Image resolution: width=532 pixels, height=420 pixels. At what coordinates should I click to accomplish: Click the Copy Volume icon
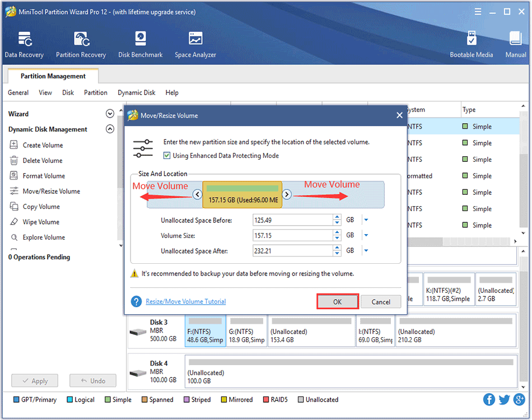pos(13,206)
